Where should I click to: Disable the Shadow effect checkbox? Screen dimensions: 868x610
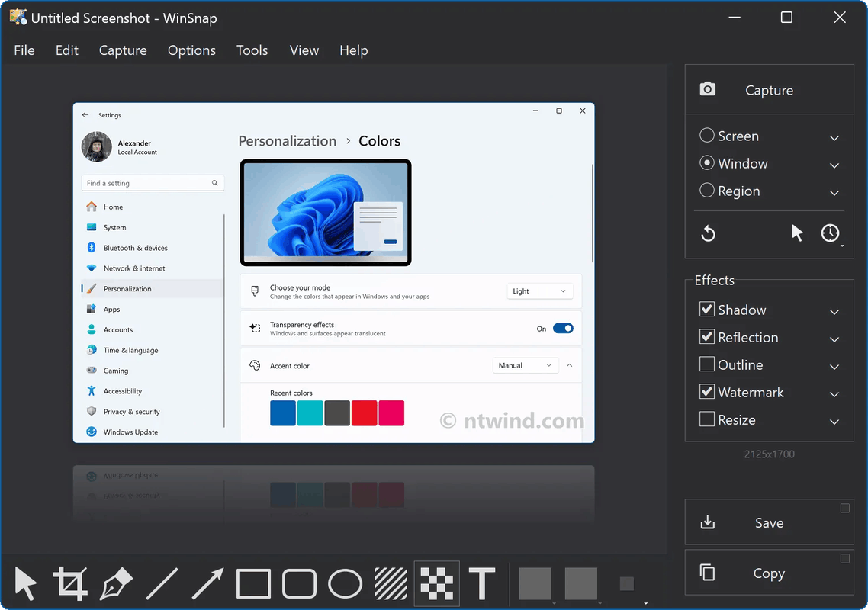(x=707, y=309)
